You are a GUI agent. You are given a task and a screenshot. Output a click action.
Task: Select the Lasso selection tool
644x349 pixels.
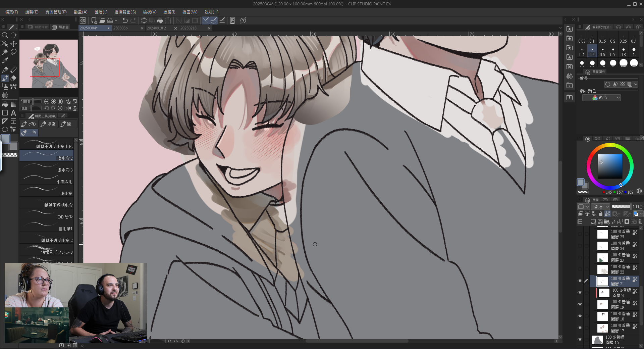pyautogui.click(x=13, y=52)
